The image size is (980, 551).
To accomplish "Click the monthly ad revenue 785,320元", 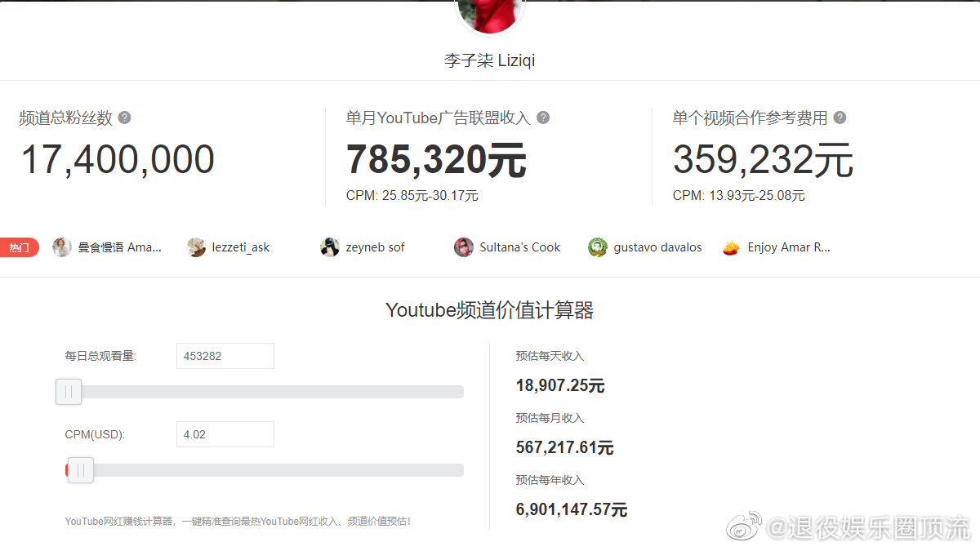I will pyautogui.click(x=437, y=159).
